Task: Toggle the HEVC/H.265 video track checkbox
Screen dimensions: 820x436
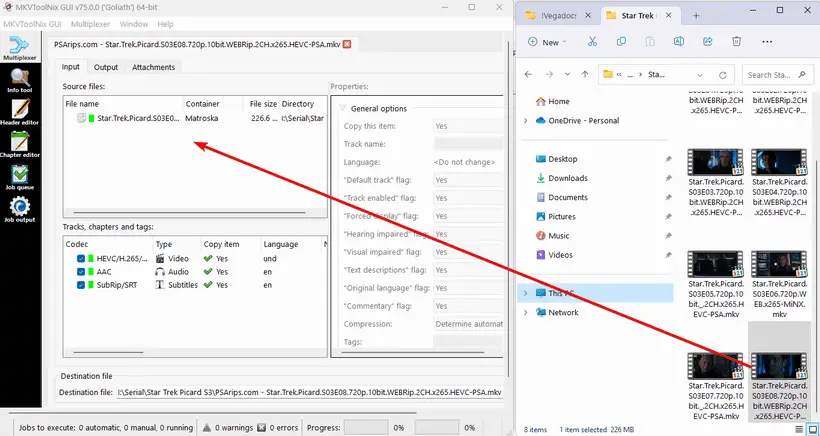Action: (x=81, y=258)
